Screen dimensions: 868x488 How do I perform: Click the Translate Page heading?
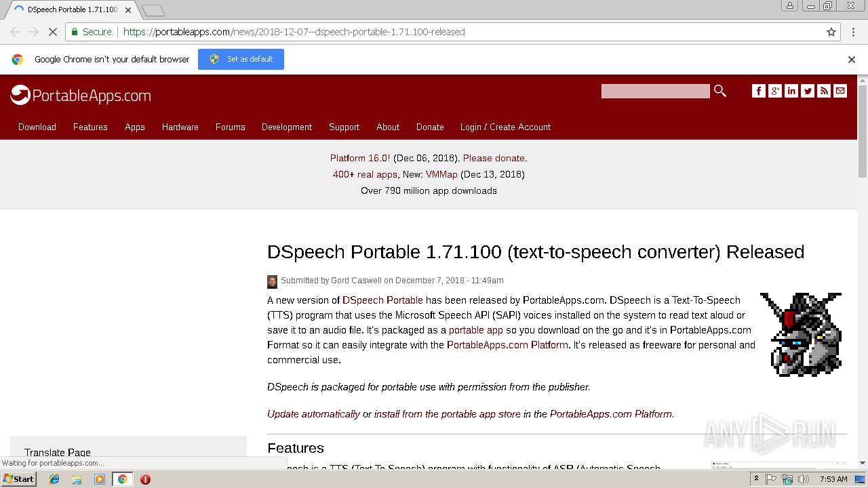[x=58, y=453]
